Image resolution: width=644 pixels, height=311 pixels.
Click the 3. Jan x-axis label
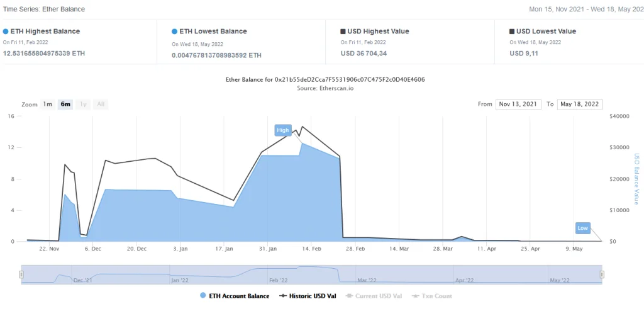pyautogui.click(x=180, y=249)
